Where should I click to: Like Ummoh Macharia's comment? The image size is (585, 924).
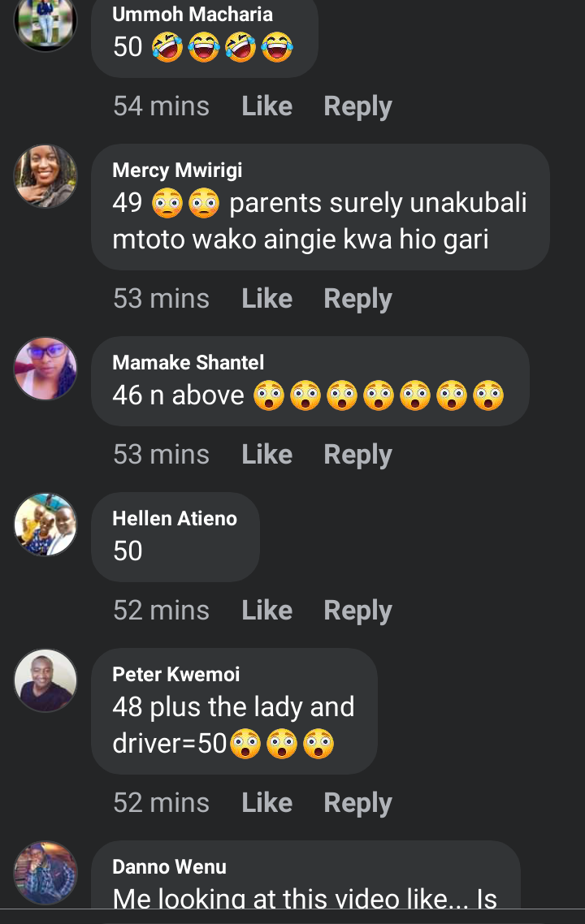pyautogui.click(x=267, y=106)
